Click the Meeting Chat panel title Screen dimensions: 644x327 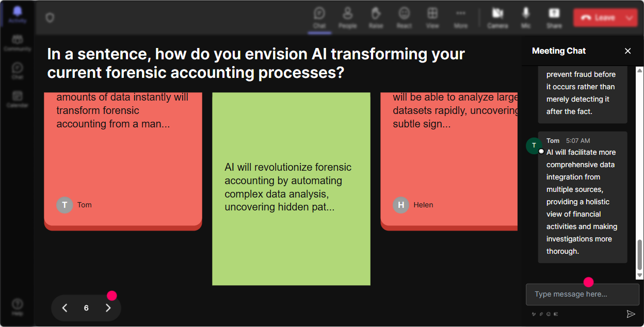click(559, 51)
